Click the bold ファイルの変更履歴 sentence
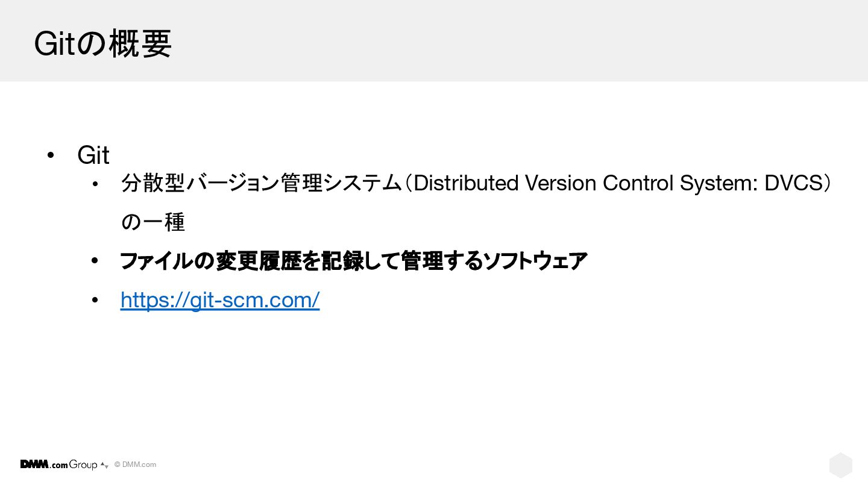The width and height of the screenshot is (868, 488). pyautogui.click(x=354, y=261)
